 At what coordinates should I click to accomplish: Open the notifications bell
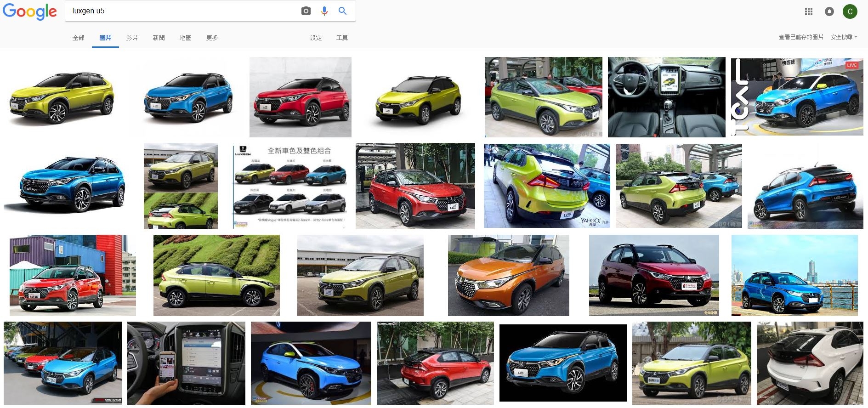point(829,11)
